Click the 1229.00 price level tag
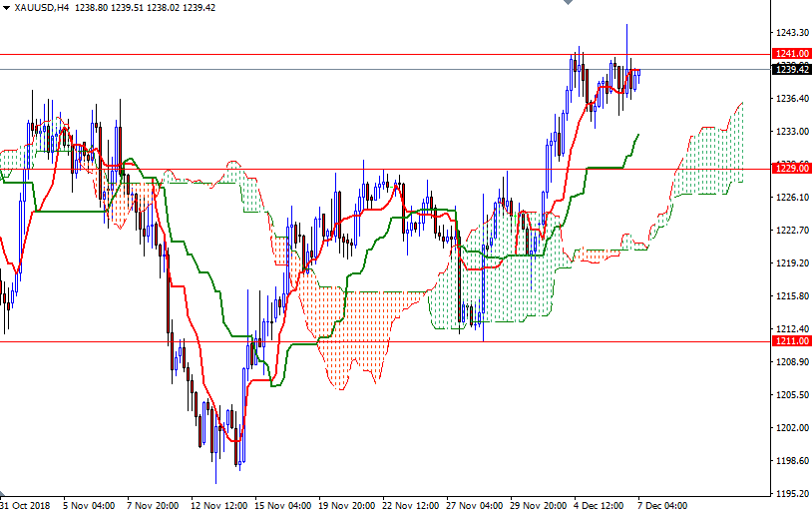Screen dimensions: 812x513 (790, 169)
